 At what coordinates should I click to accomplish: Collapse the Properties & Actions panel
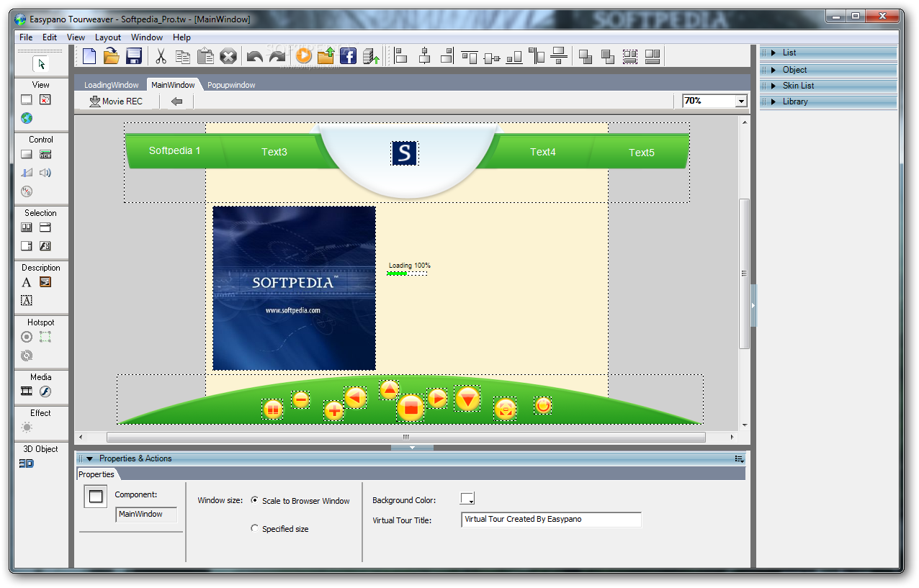point(90,458)
